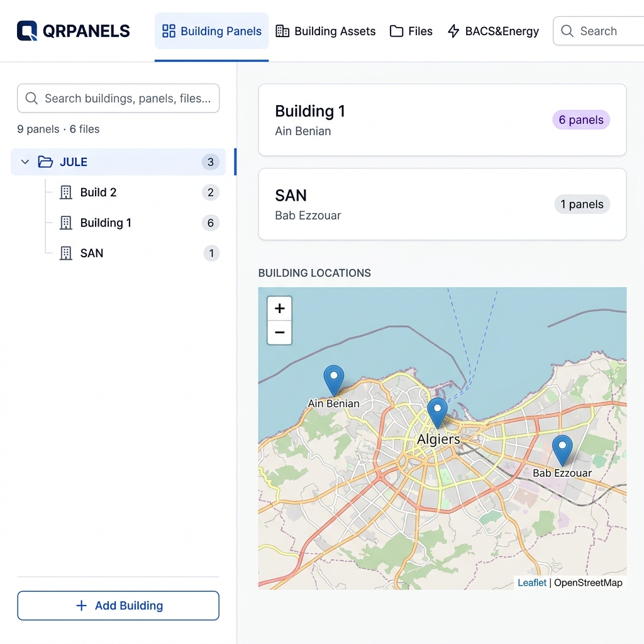The height and width of the screenshot is (644, 644).
Task: Switch to the Building Assets tab
Action: [325, 31]
